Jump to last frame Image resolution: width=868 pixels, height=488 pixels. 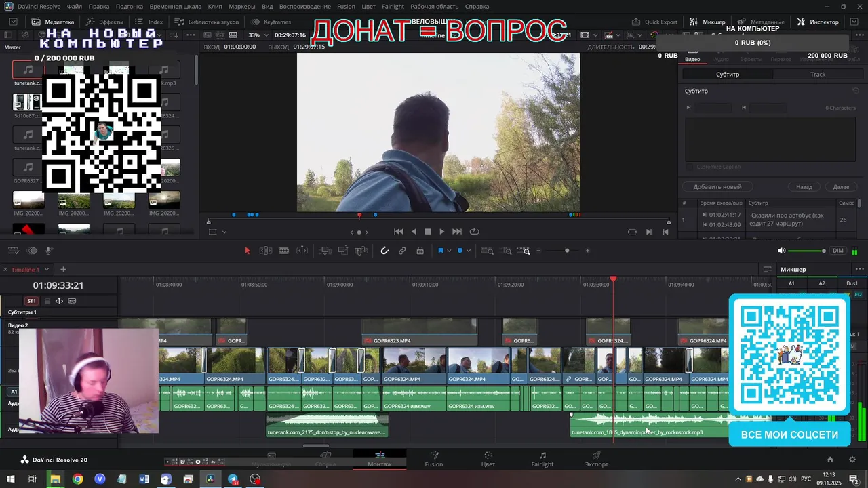457,232
